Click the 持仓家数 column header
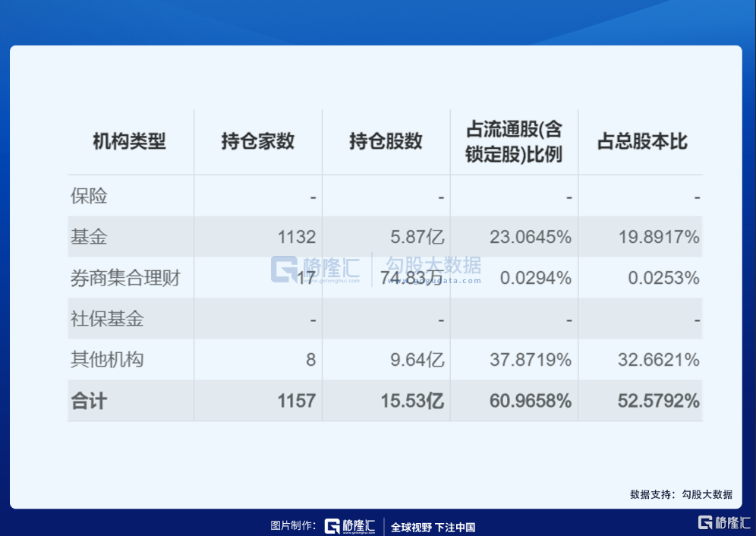The image size is (756, 536). pyautogui.click(x=258, y=142)
